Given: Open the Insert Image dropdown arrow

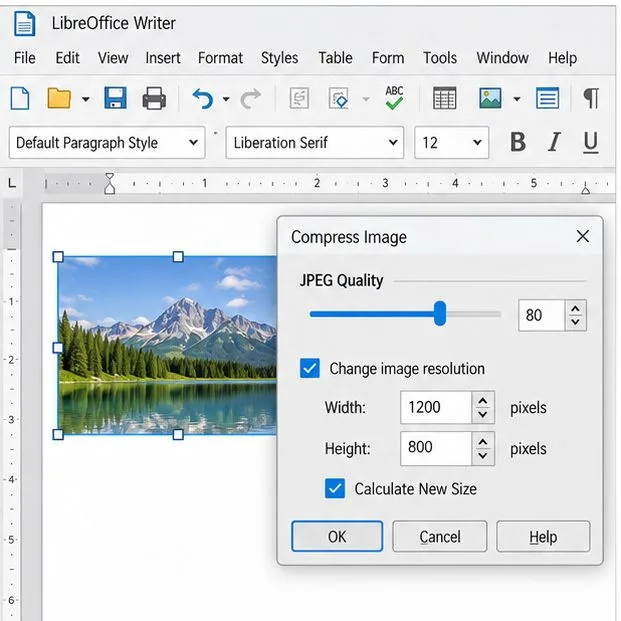Looking at the screenshot, I should (516, 99).
